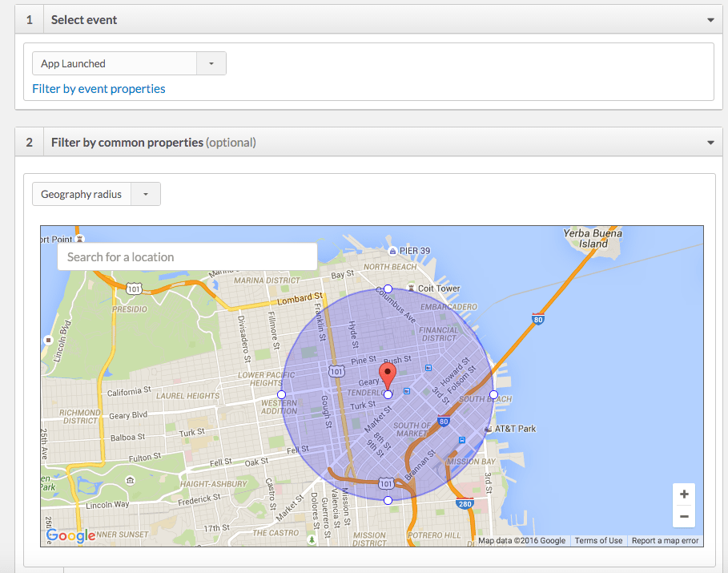Open the Geography radius filter dropdown
Viewport: 728px width, 573px height.
pos(144,193)
